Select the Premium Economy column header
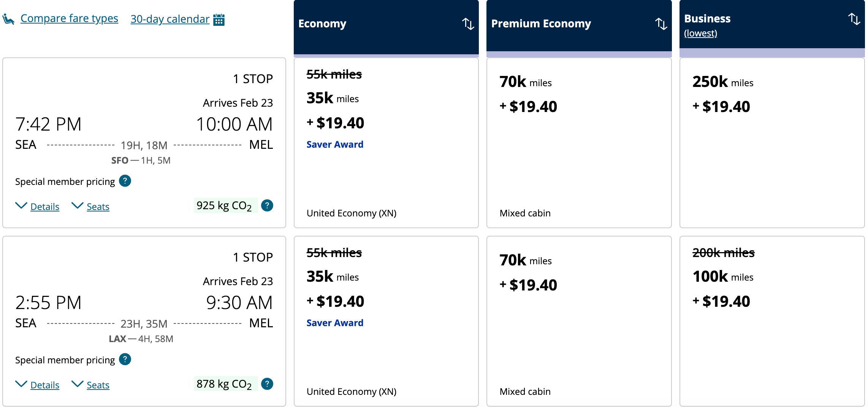This screenshot has width=868, height=407. (579, 25)
